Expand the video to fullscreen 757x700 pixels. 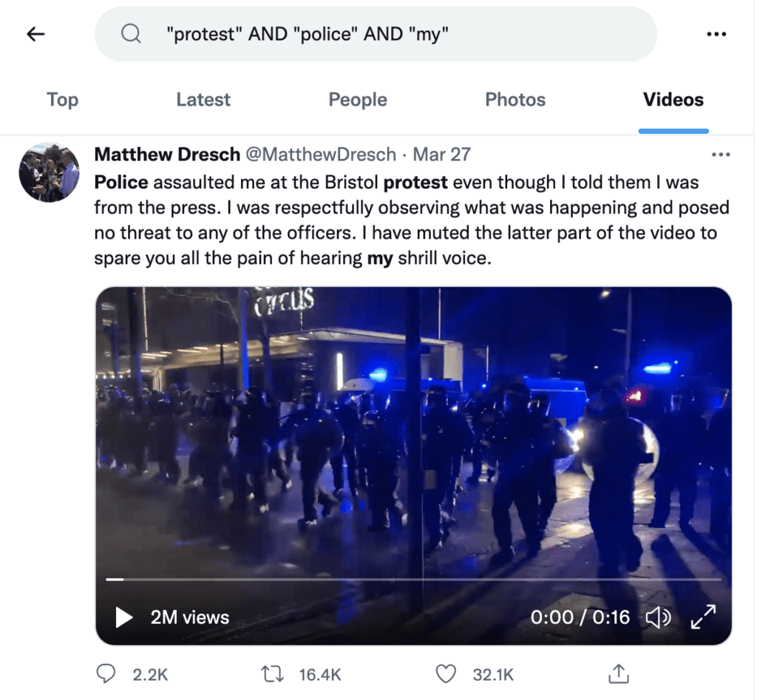(x=703, y=617)
